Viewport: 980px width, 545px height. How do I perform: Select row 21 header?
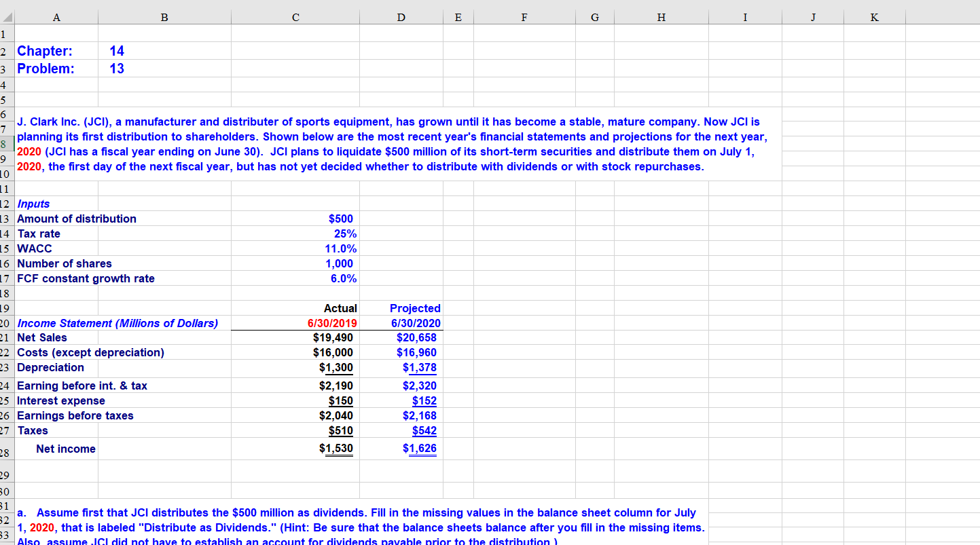(7, 337)
